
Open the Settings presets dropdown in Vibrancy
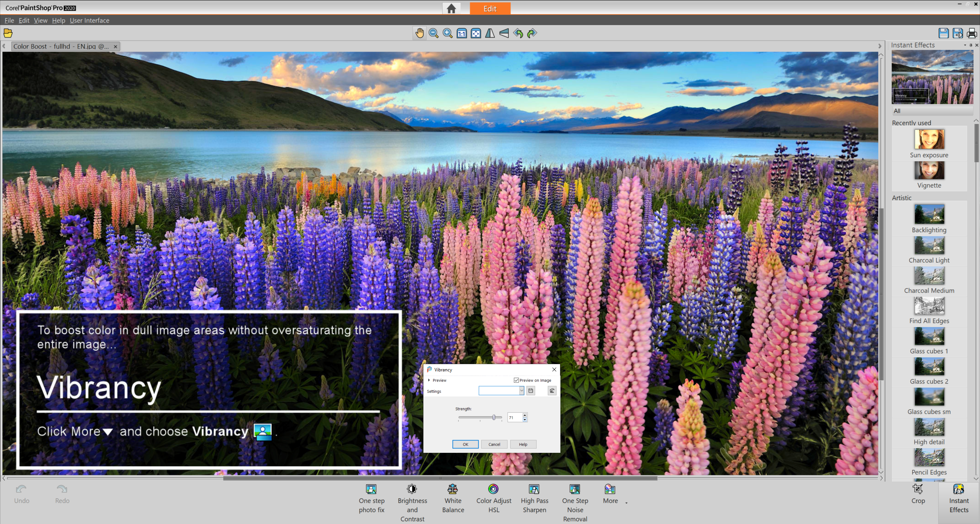pos(521,391)
